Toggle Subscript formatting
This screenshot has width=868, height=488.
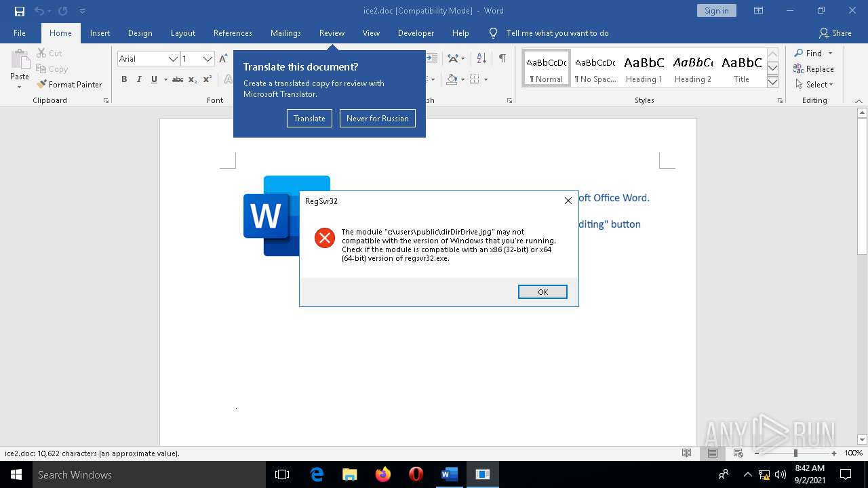pyautogui.click(x=193, y=79)
